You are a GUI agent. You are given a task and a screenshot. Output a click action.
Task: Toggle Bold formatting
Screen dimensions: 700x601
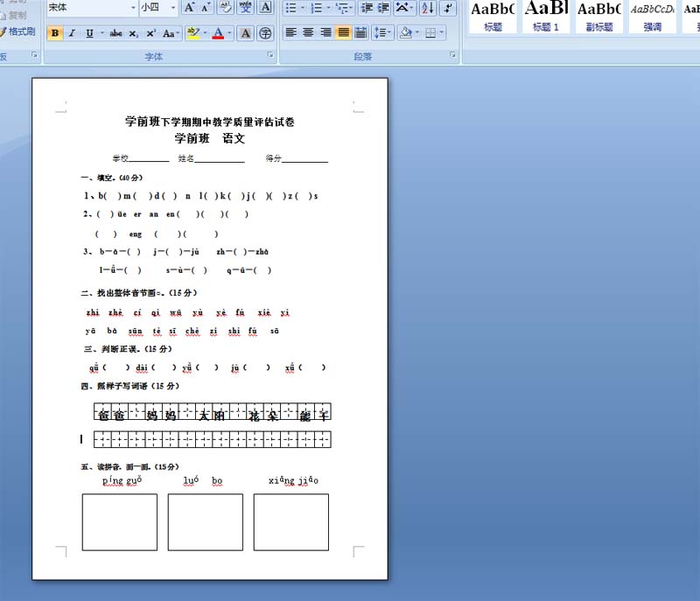(x=55, y=33)
